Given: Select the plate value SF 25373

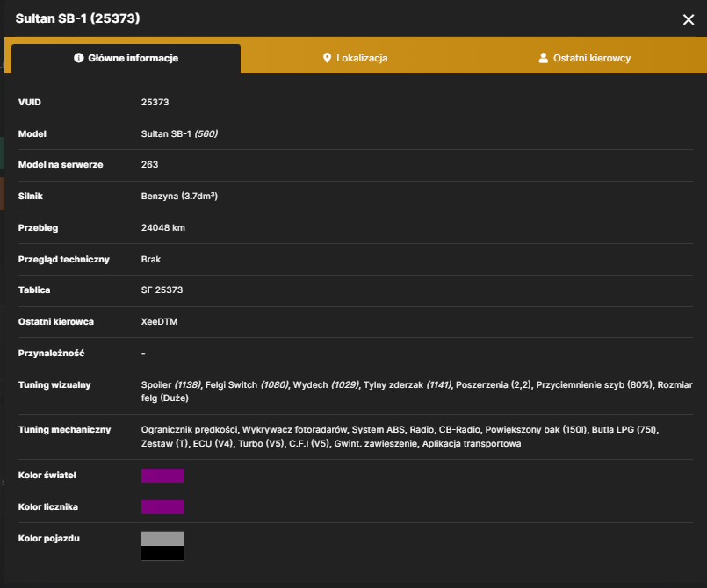Looking at the screenshot, I should (162, 290).
